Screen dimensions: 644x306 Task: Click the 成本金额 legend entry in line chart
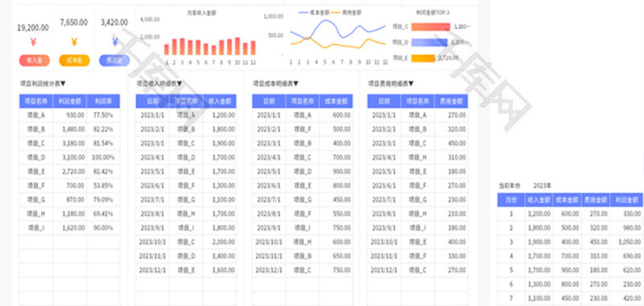point(315,13)
